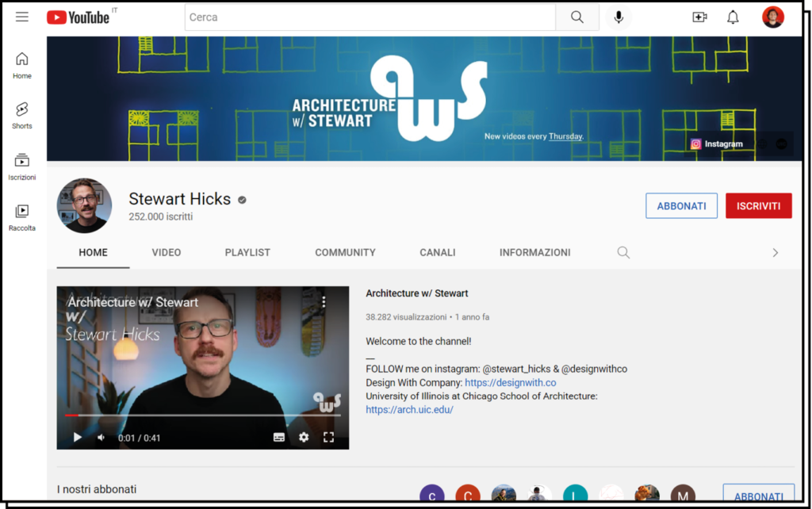Click the magnifier search button
The height and width of the screenshot is (509, 812).
[x=576, y=17]
